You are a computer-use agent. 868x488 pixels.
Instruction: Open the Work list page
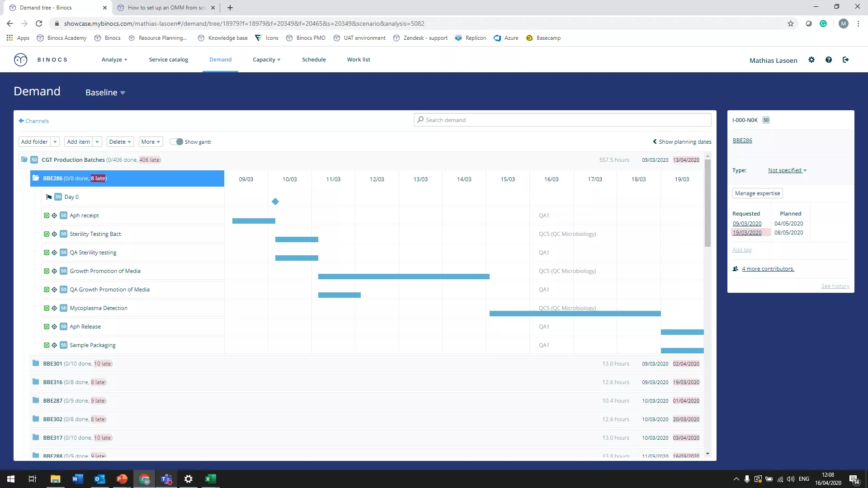coord(359,60)
